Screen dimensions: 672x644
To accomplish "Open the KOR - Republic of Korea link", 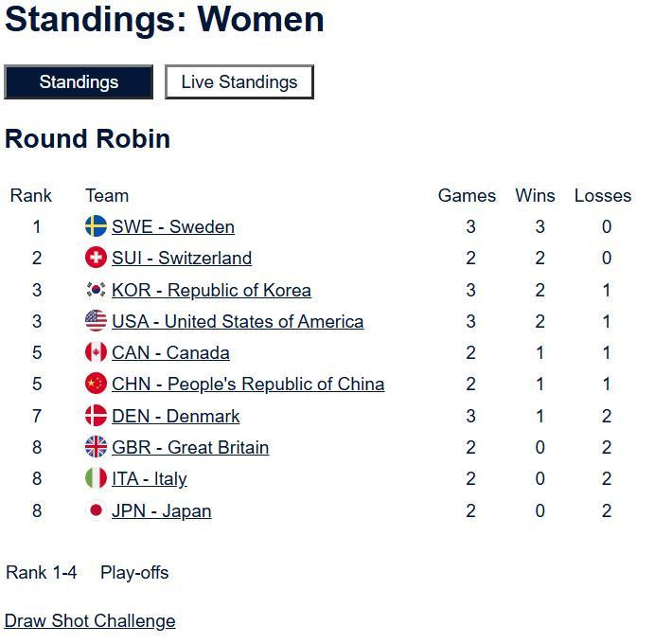I will (x=211, y=290).
